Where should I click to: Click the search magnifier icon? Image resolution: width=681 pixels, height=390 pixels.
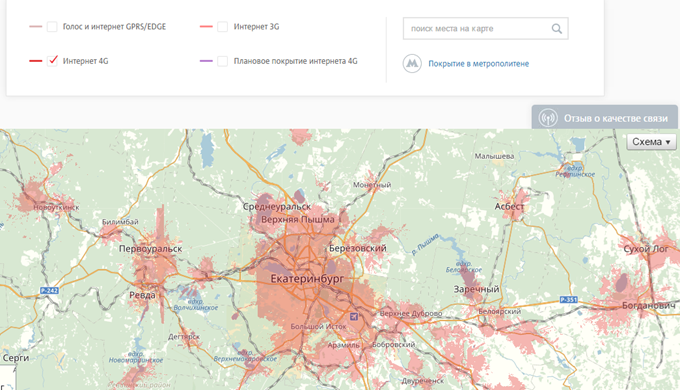pos(556,29)
